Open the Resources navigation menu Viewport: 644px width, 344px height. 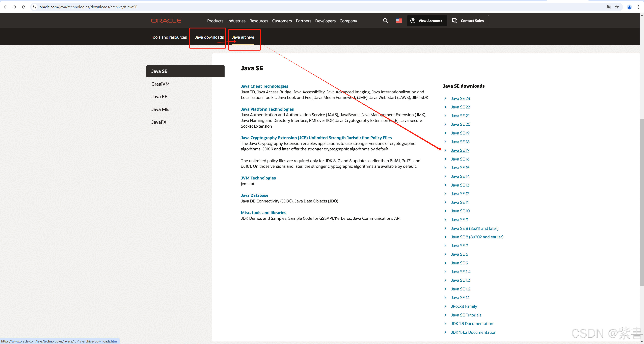click(258, 21)
